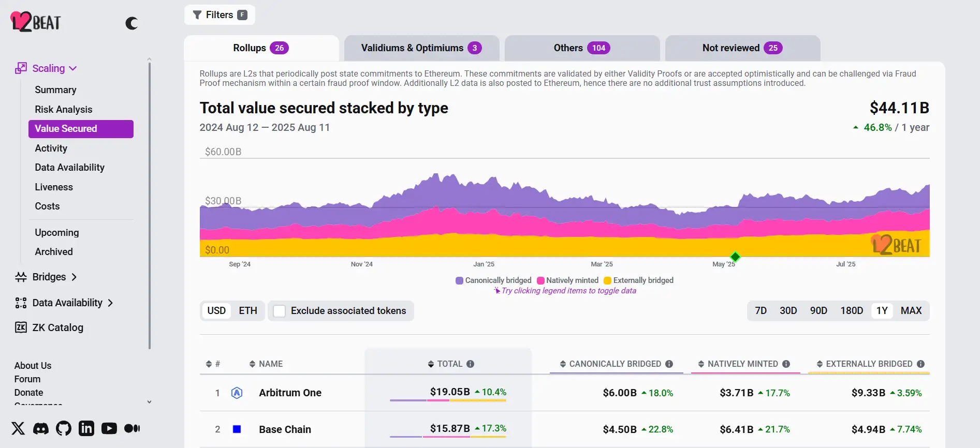Go to the Risk Analysis page
The height and width of the screenshot is (448, 980).
63,109
